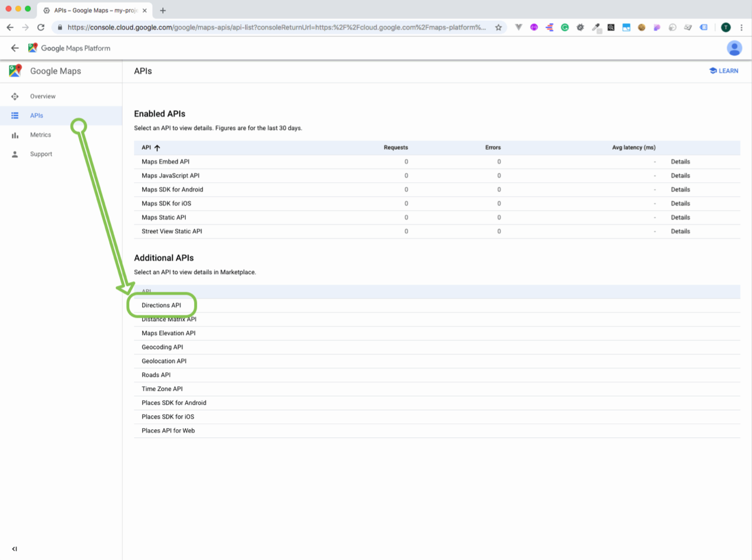Image resolution: width=752 pixels, height=560 pixels.
Task: Click the site lock icon in address bar
Action: coord(60,27)
